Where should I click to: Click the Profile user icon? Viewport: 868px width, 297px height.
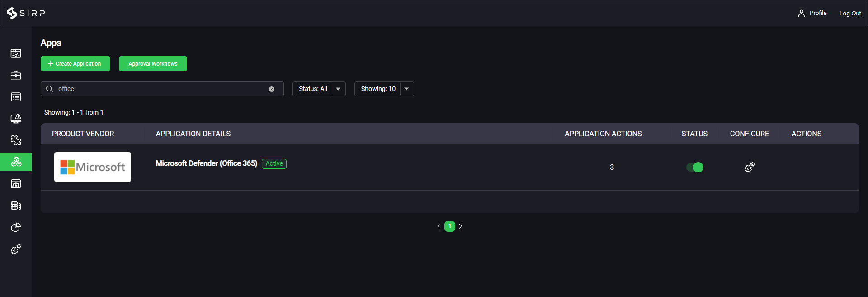tap(802, 13)
